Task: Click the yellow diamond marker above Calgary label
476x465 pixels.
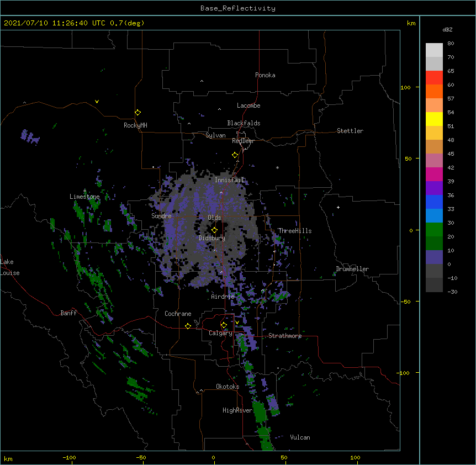Action: [x=224, y=325]
